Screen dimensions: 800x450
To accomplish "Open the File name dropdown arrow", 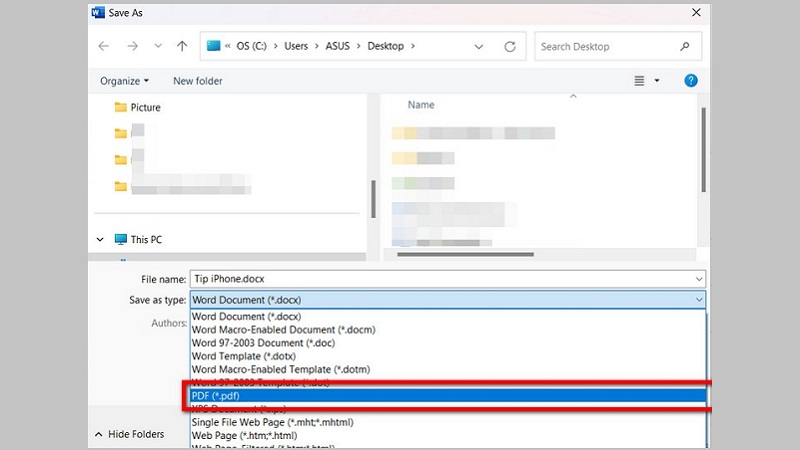I will coord(699,279).
